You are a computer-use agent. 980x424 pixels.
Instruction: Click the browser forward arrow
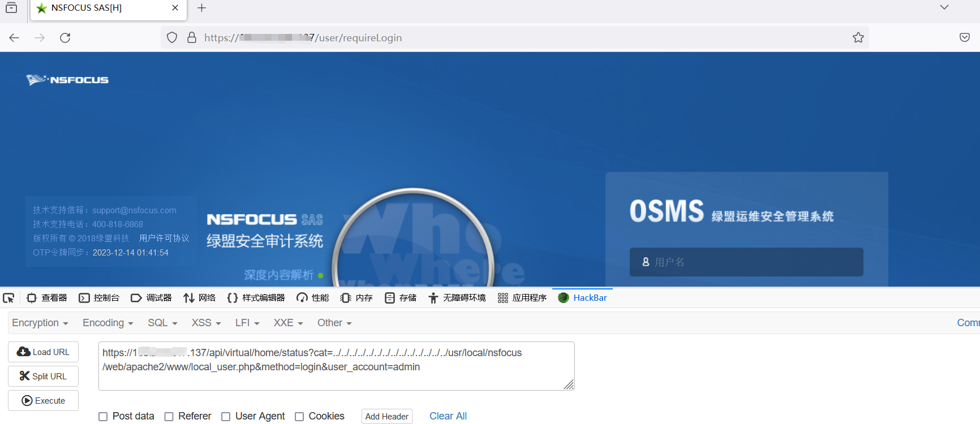(x=40, y=38)
